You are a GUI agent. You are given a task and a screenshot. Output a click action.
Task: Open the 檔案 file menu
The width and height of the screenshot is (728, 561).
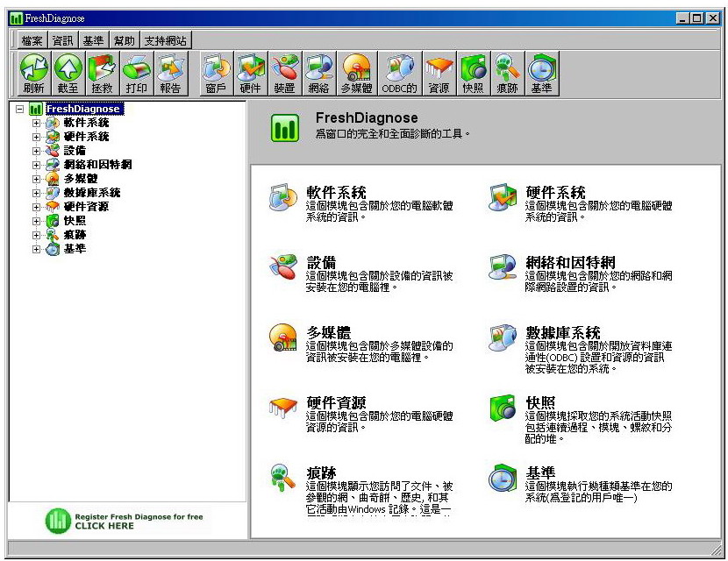click(32, 40)
